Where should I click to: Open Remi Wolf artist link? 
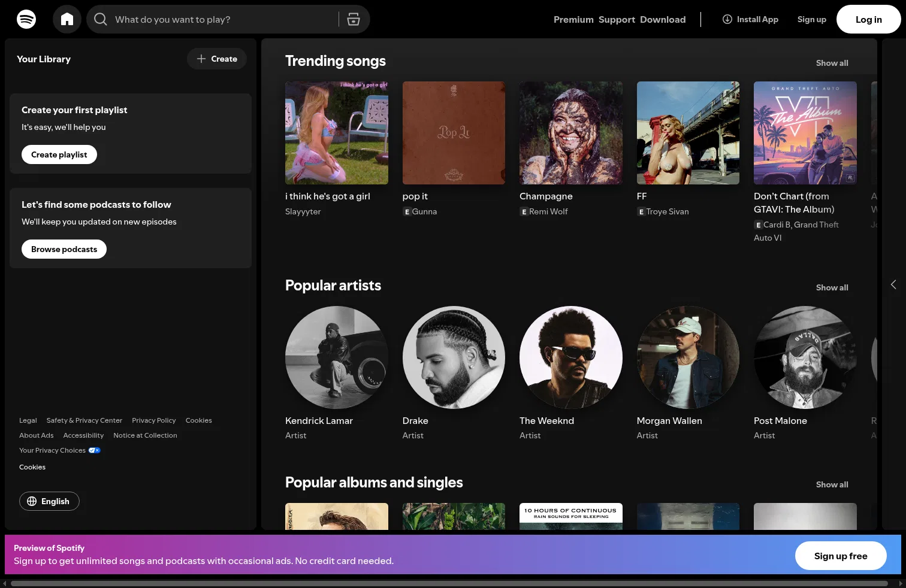click(x=548, y=211)
